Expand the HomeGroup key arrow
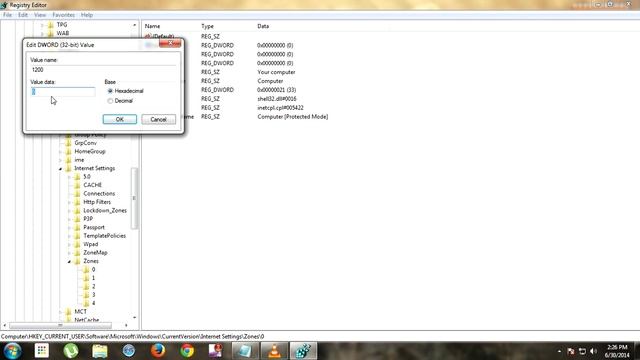Image resolution: width=640 pixels, height=360 pixels. coord(60,151)
